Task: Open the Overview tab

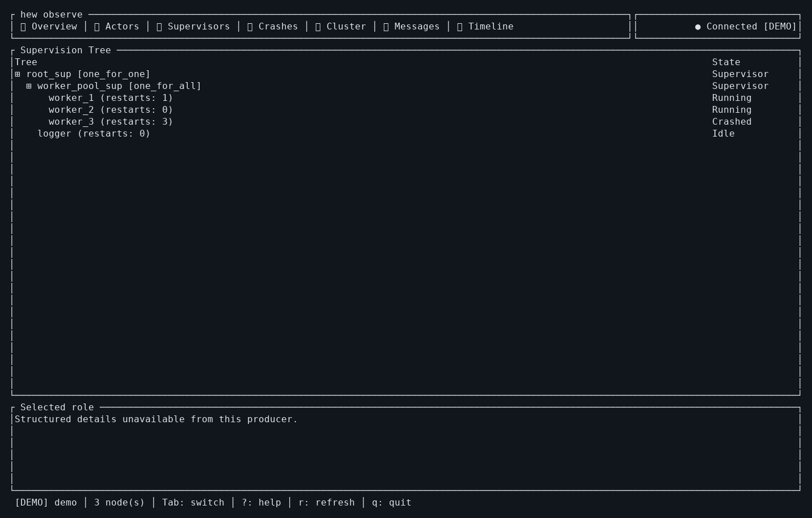Action: [49, 27]
